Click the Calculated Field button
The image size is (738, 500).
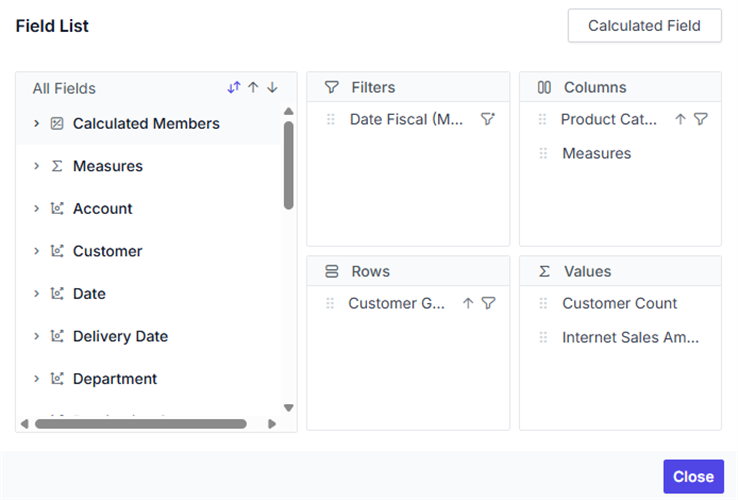[x=644, y=25]
